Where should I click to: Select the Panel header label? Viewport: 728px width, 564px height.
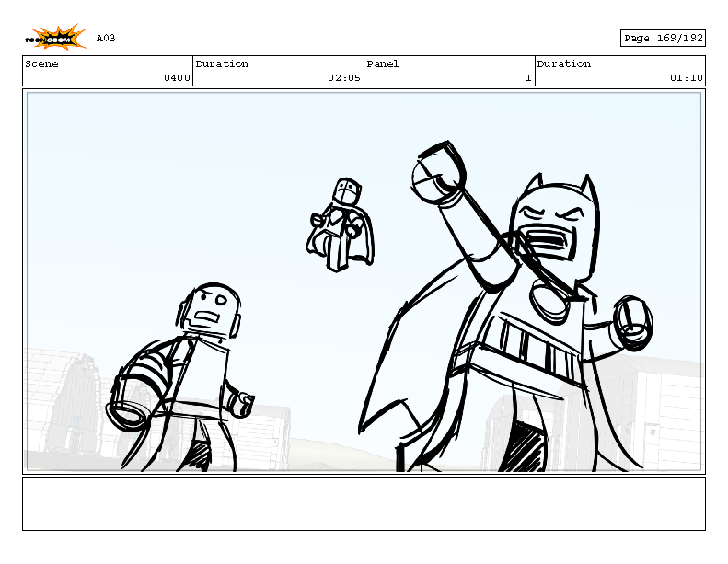383,64
